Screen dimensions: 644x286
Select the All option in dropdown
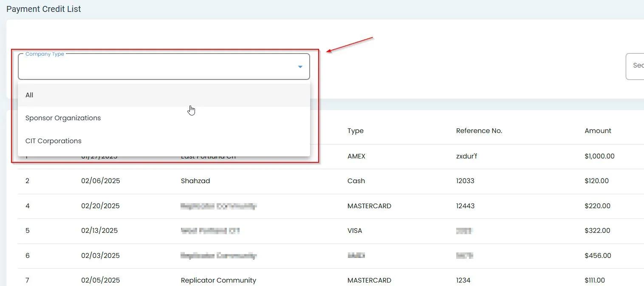coord(29,95)
